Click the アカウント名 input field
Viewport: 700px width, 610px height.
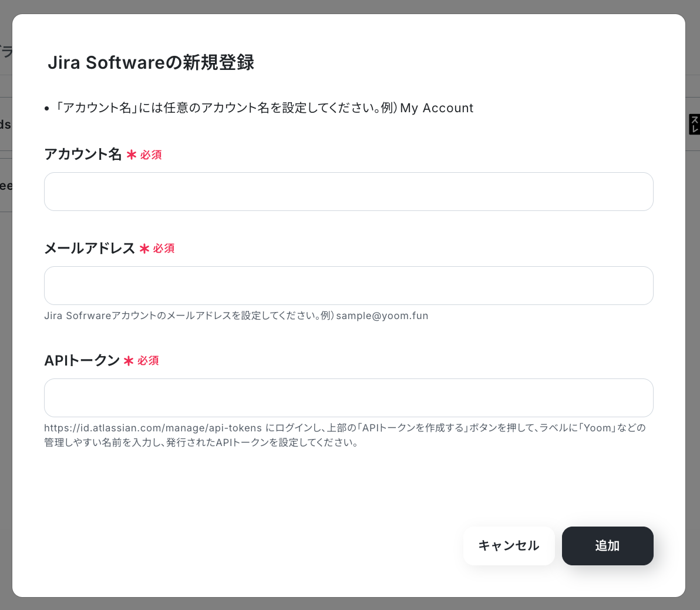coord(349,192)
